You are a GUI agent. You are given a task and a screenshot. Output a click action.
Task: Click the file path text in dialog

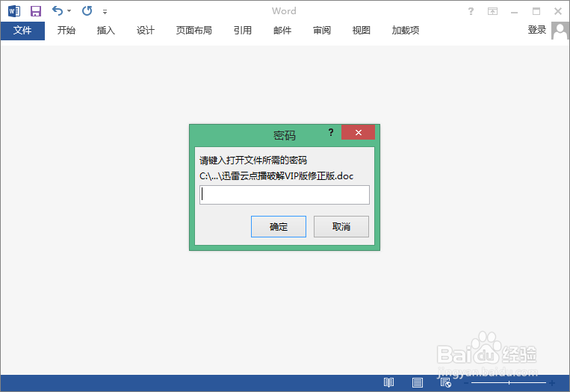pos(276,176)
